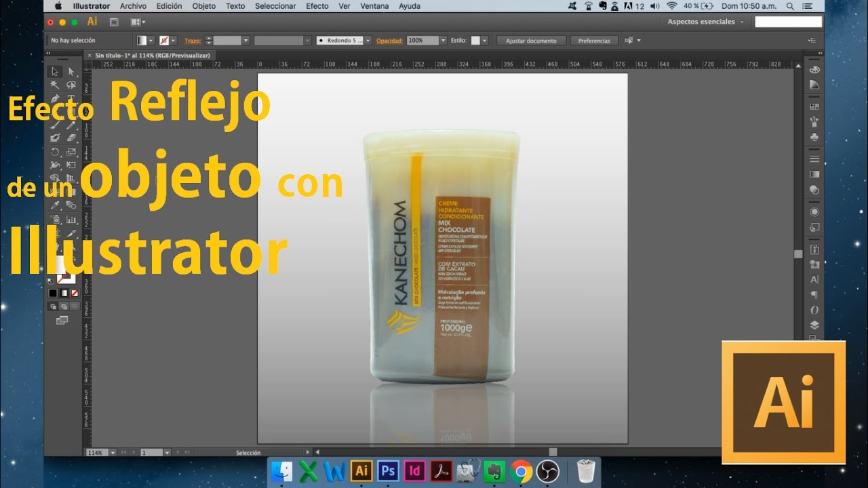Viewport: 868px width, 488px height.
Task: Select the Direct Selection (white arrow) tool
Action: 71,71
